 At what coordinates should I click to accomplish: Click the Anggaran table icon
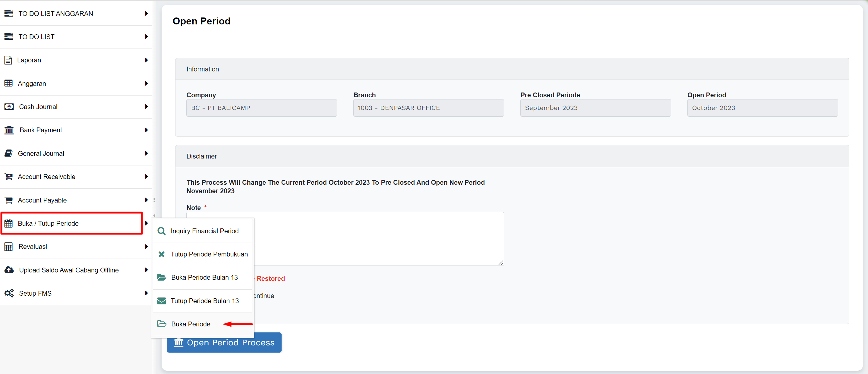(8, 83)
